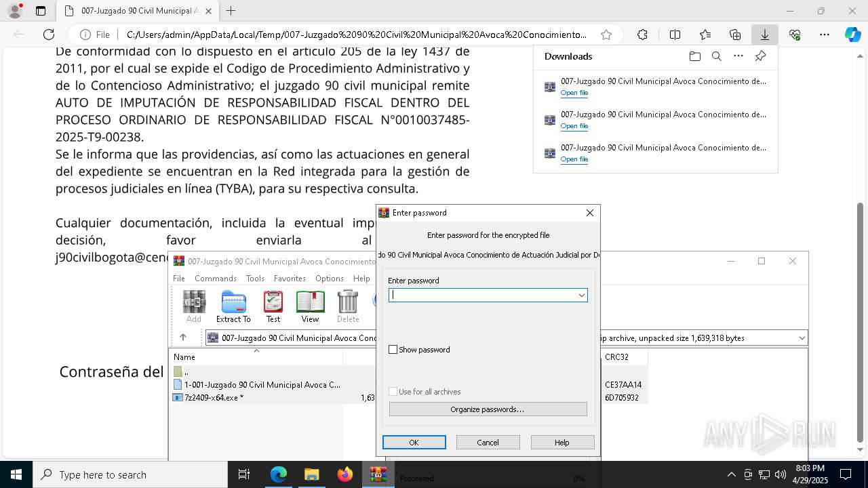Screen dimensions: 868x488
Task: Expand the WinRAR address bar dropdown
Action: pyautogui.click(x=802, y=338)
